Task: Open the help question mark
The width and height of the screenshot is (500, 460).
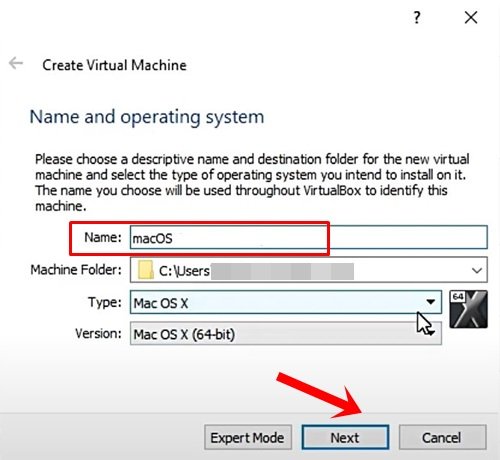Action: (417, 17)
